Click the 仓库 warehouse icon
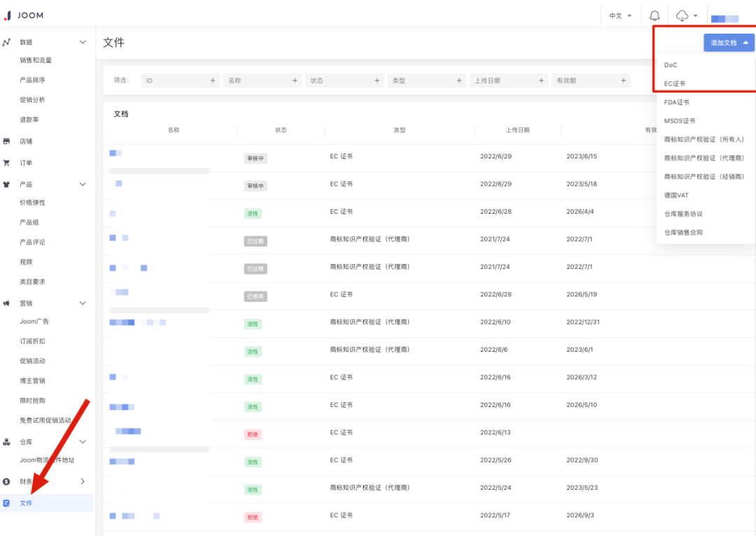This screenshot has height=536, width=756. (7, 441)
